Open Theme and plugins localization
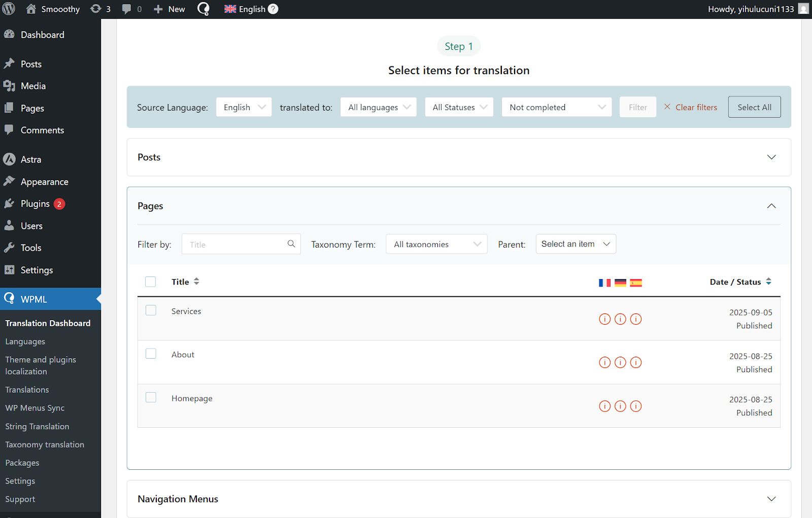Viewport: 812px width, 518px height. pos(41,365)
